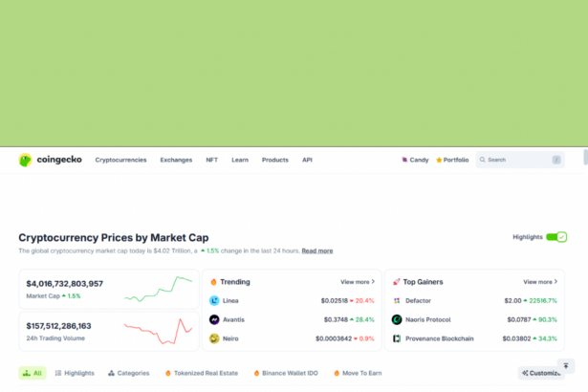This screenshot has width=588, height=392.
Task: Expand Trending with View more
Action: point(357,282)
